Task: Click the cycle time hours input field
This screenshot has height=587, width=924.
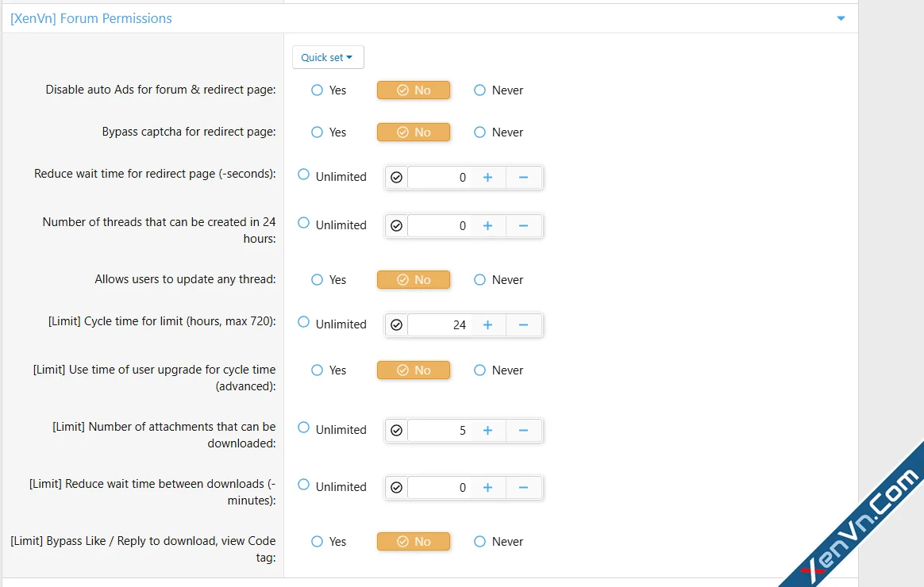Action: point(440,325)
